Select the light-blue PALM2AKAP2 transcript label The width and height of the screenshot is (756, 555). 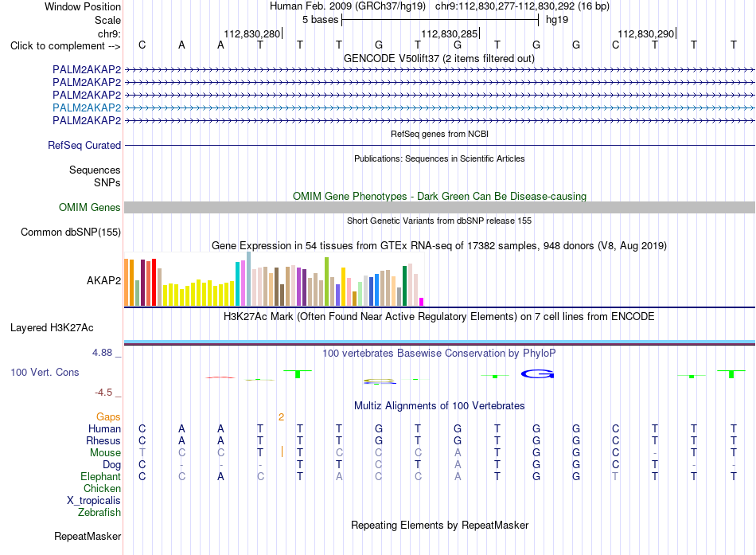[x=87, y=107]
